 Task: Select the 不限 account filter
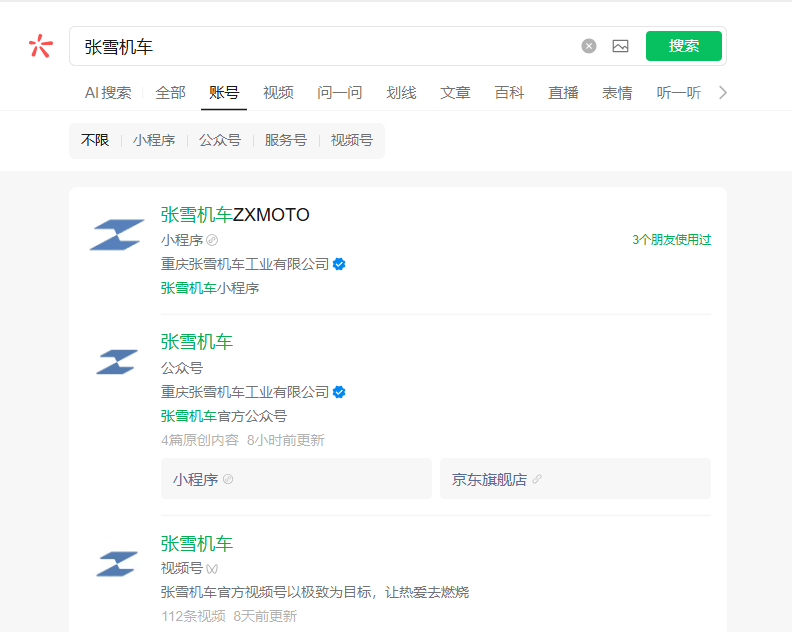tap(95, 140)
